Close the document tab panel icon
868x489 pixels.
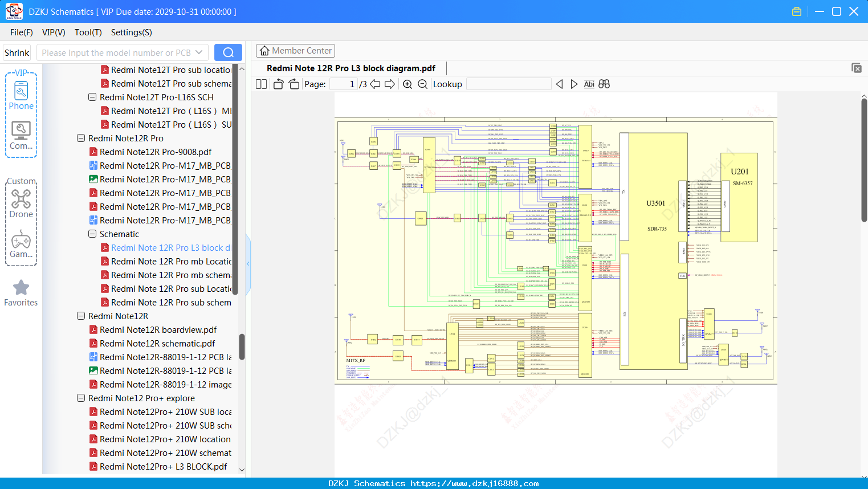click(857, 68)
